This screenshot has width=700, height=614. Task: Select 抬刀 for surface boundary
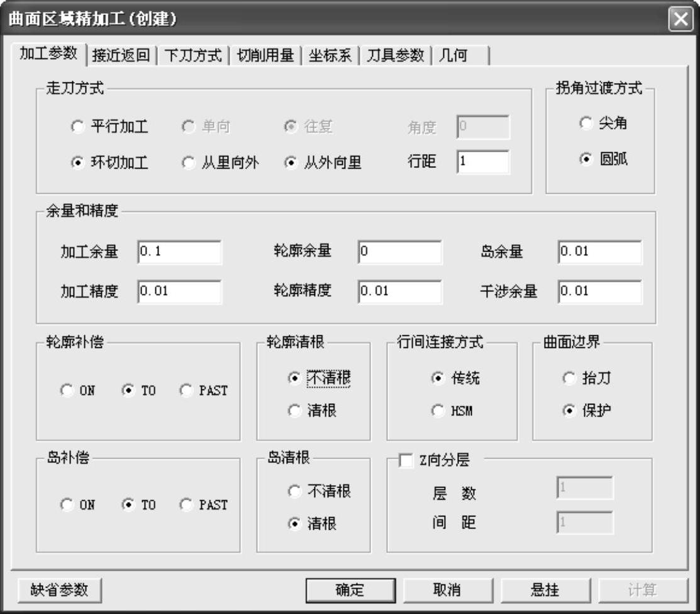[x=570, y=379]
